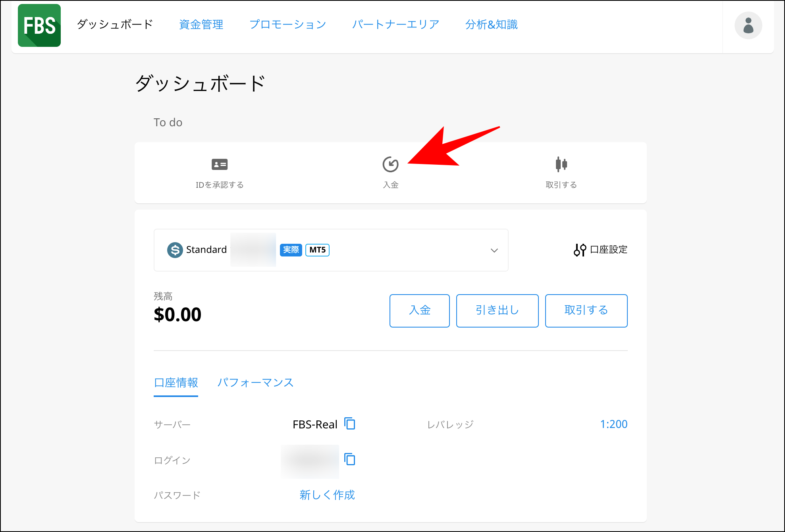785x532 pixels.
Task: Select the IDを承認する verification icon
Action: tap(220, 164)
